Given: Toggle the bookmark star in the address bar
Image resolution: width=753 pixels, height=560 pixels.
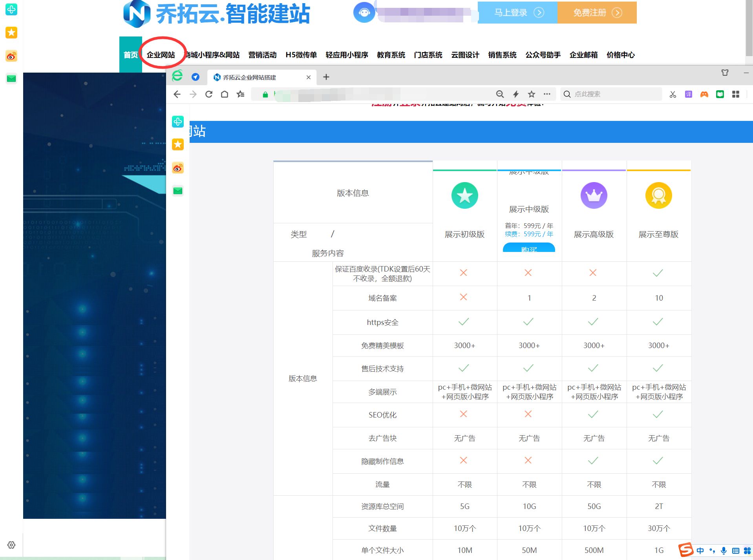Looking at the screenshot, I should tap(531, 94).
